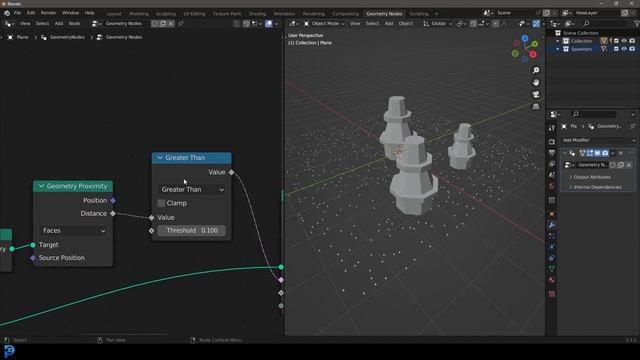Screen dimensions: 640x360
Task: Open the Object Constraints properties tab icon
Action: [x=552, y=258]
